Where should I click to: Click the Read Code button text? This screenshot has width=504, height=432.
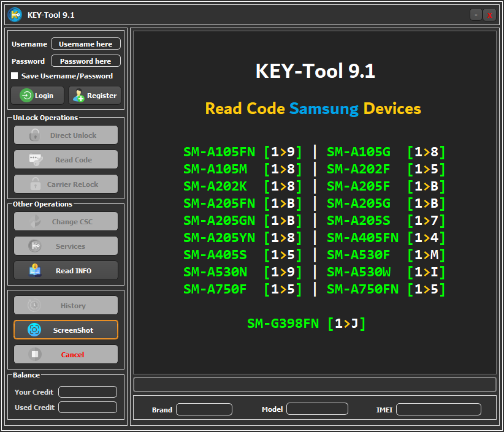pos(74,160)
